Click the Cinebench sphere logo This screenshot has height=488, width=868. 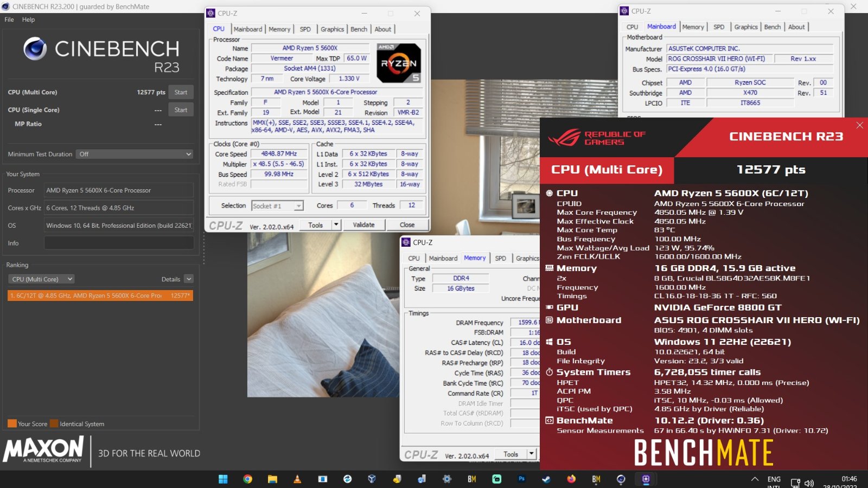click(x=35, y=49)
